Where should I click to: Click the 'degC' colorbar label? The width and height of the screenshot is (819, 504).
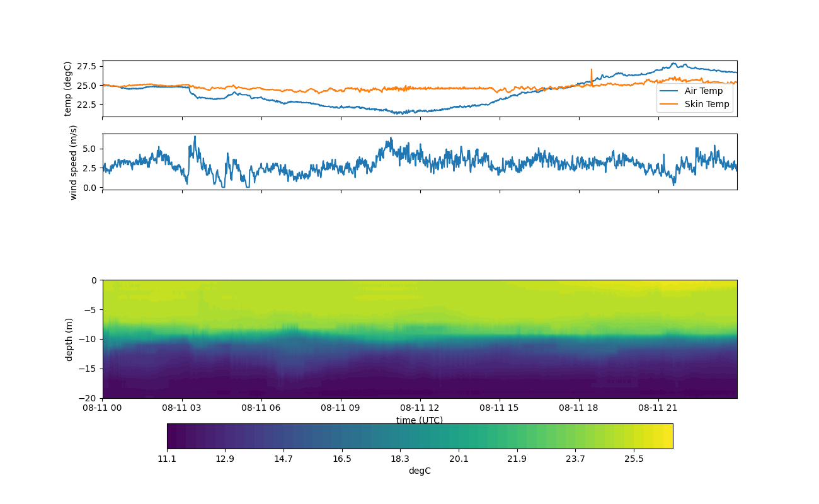coord(419,471)
